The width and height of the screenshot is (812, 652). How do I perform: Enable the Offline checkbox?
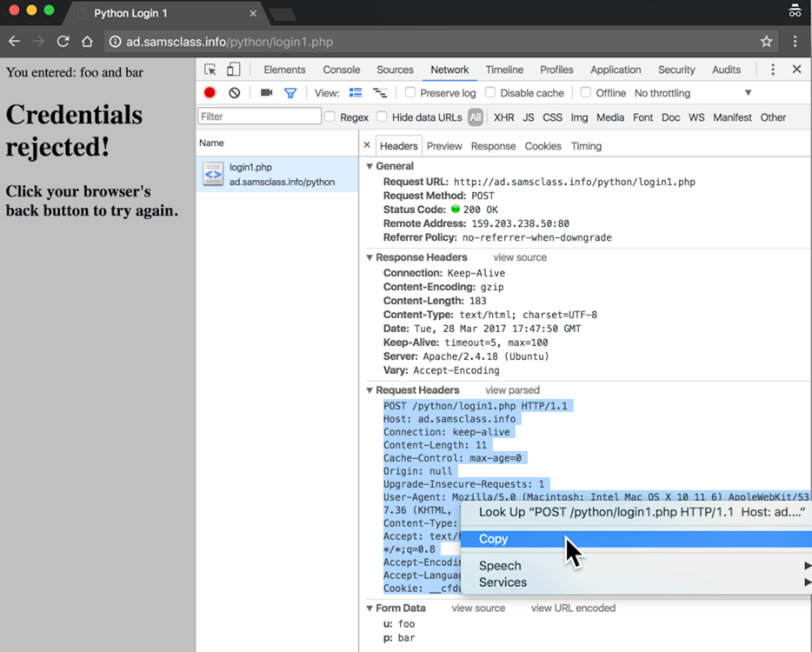coord(586,93)
